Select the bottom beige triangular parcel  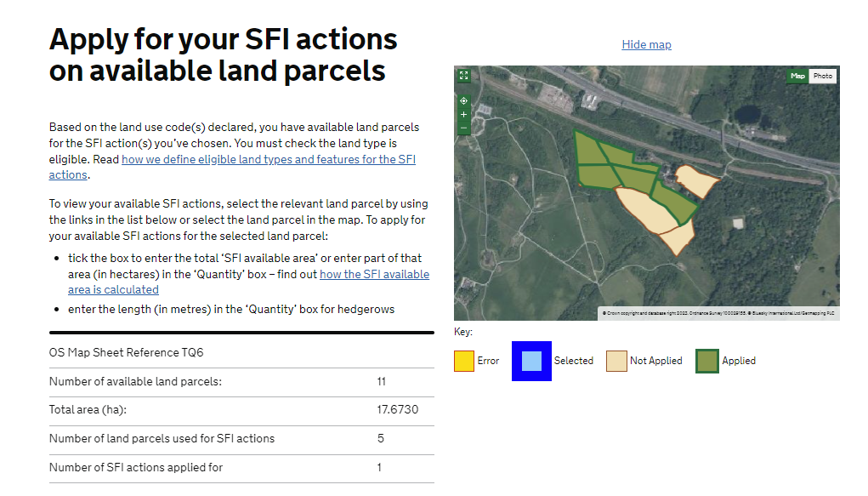click(x=679, y=237)
